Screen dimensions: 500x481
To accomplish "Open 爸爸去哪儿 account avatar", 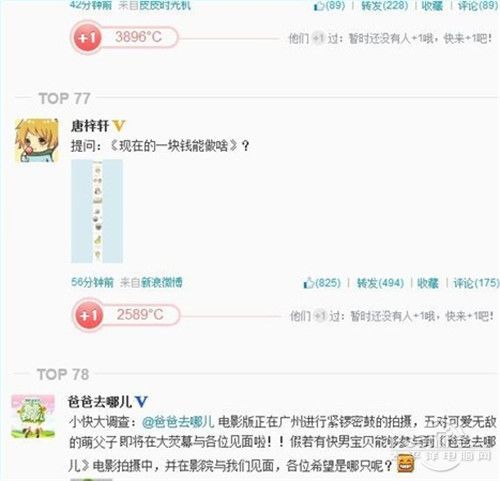I will (33, 416).
